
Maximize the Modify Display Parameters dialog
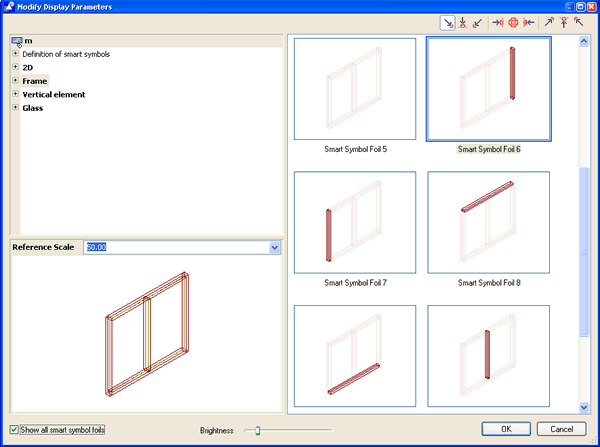[x=580, y=7]
